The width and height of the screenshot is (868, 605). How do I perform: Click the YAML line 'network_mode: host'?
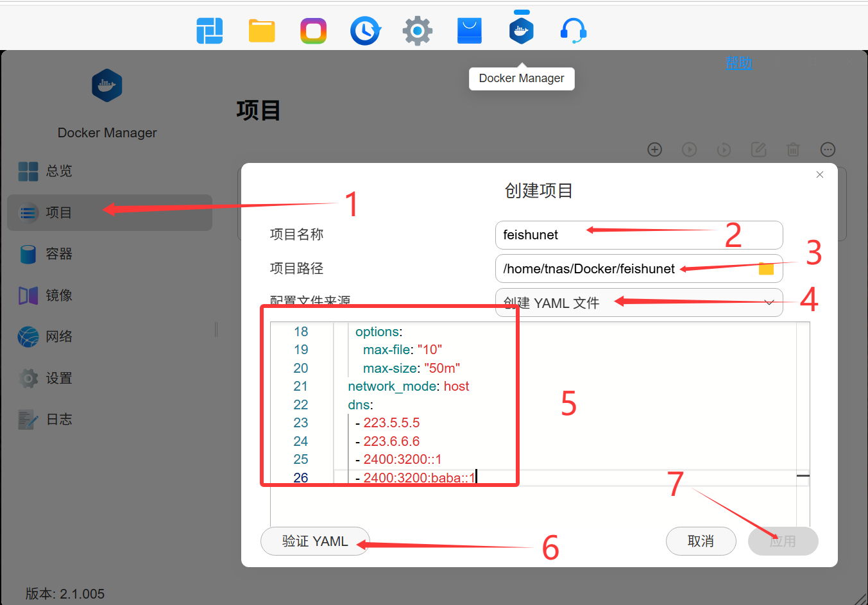[409, 386]
